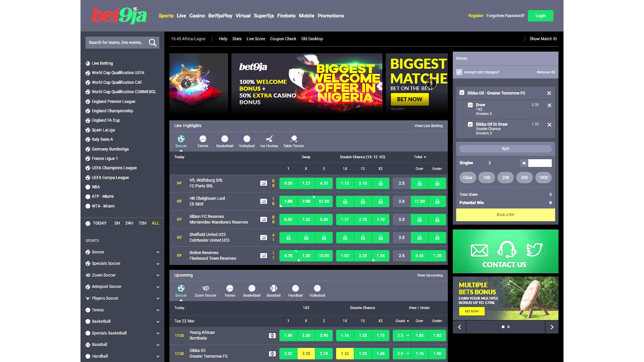Expand Players Soccer category
The height and width of the screenshot is (362, 644).
(158, 299)
